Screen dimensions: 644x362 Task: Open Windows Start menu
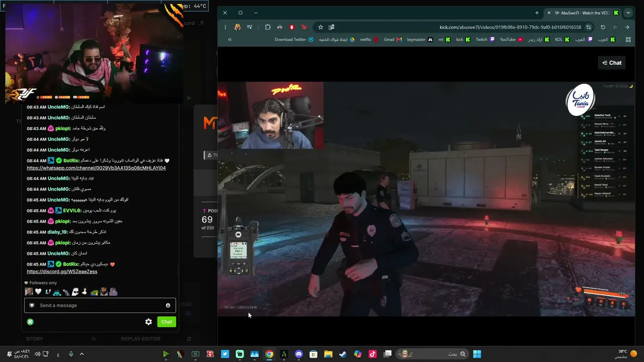coord(477,354)
